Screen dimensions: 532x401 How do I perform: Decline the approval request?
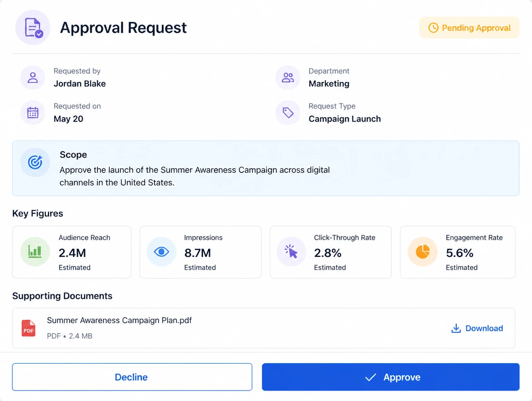click(132, 377)
